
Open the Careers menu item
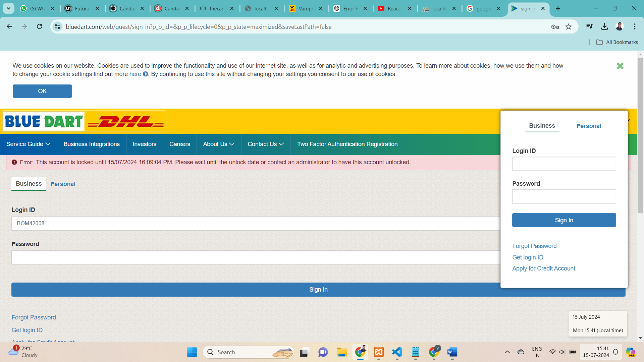(180, 144)
